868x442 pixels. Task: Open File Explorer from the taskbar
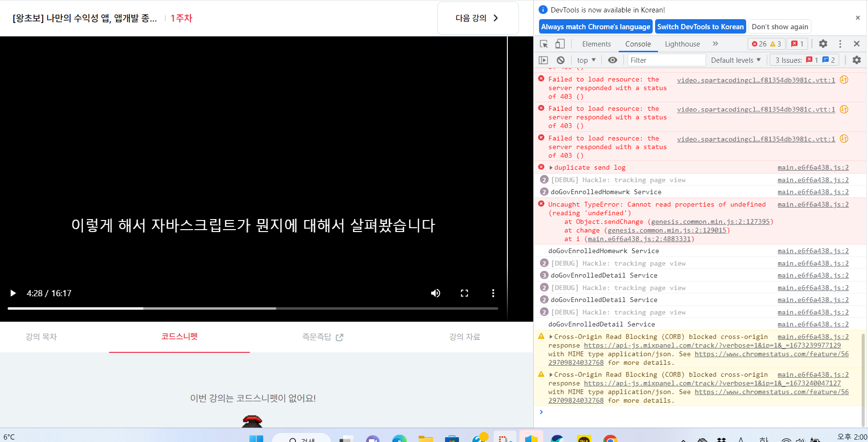coord(425,438)
